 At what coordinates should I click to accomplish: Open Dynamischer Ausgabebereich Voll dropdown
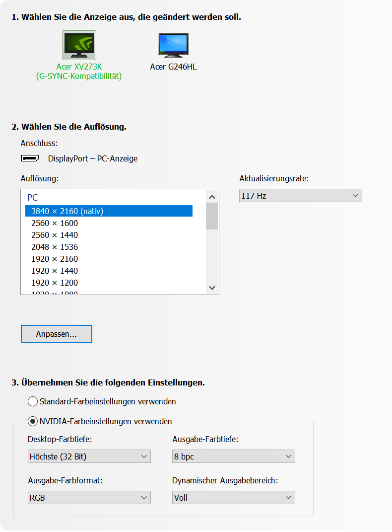[x=233, y=498]
